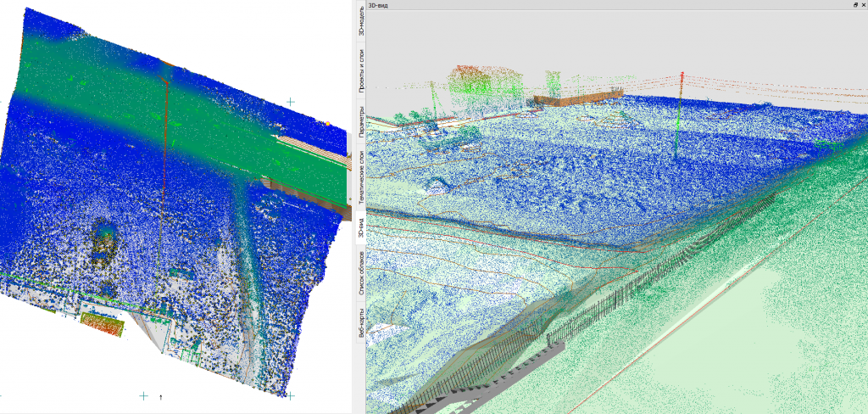Click the upper-right cross marker on plan
The width and height of the screenshot is (868, 414).
pyautogui.click(x=291, y=102)
